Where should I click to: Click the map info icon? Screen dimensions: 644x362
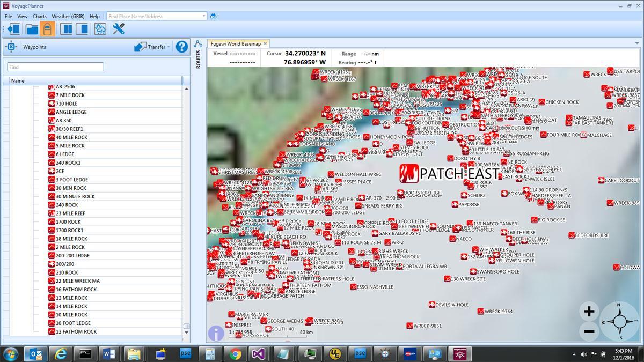[216, 333]
